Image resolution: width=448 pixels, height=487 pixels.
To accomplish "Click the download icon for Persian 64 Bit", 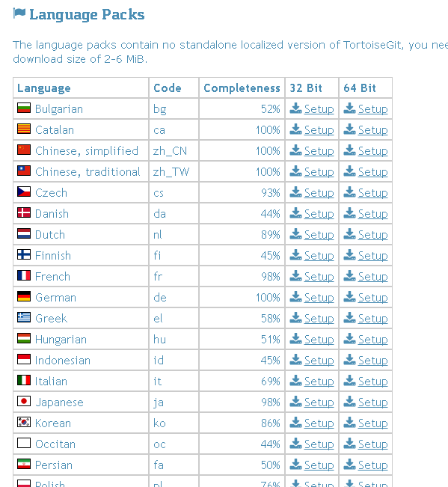I will point(349,464).
